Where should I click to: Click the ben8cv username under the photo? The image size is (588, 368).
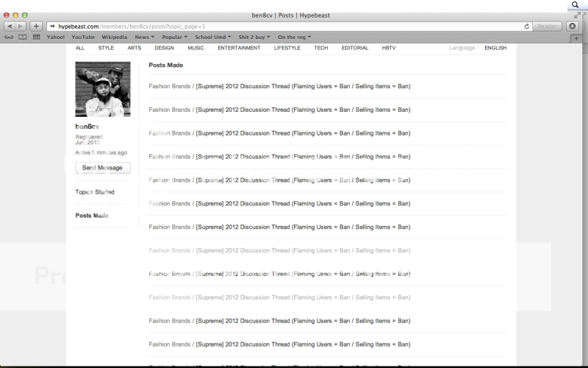(87, 127)
